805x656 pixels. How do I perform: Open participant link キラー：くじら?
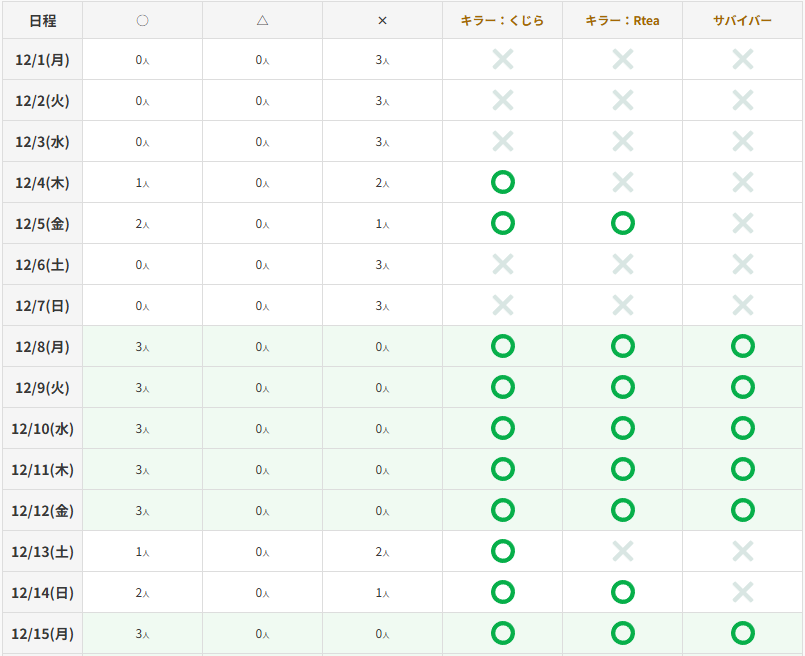tap(502, 21)
